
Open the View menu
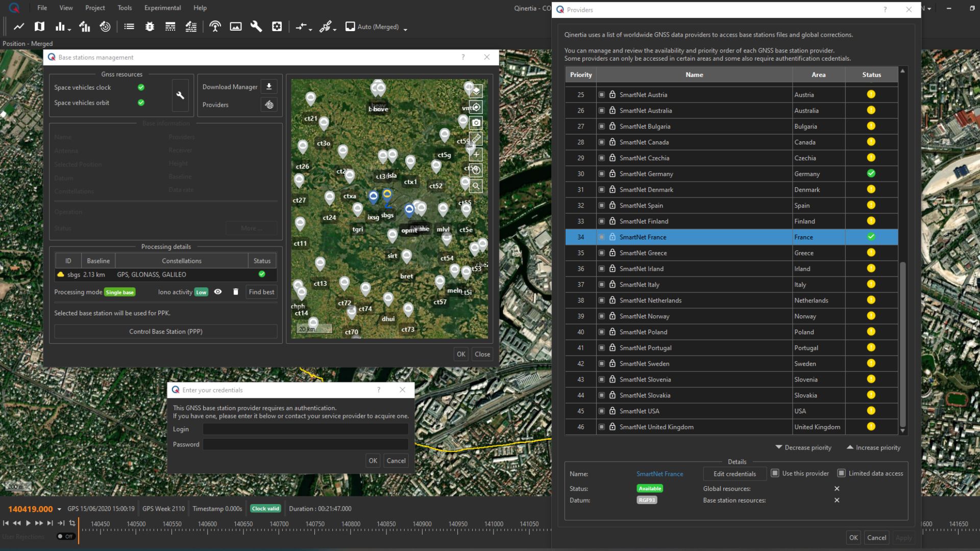[x=66, y=8]
